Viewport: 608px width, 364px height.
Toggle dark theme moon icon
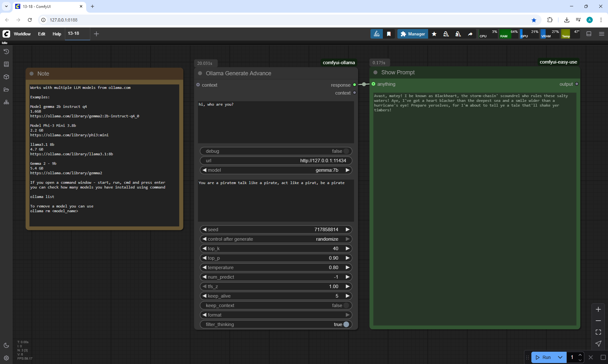pyautogui.click(x=6, y=345)
